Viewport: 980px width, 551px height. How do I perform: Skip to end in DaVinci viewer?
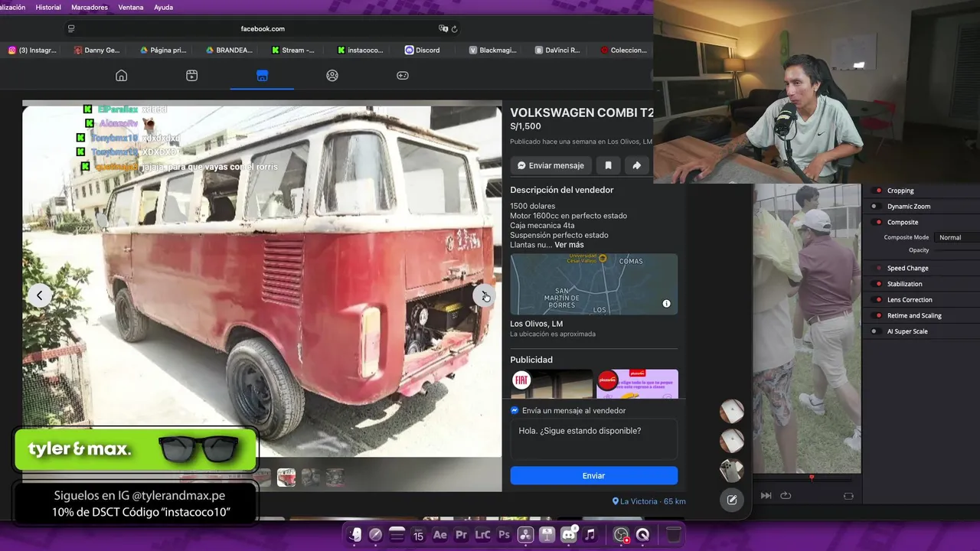pos(766,496)
